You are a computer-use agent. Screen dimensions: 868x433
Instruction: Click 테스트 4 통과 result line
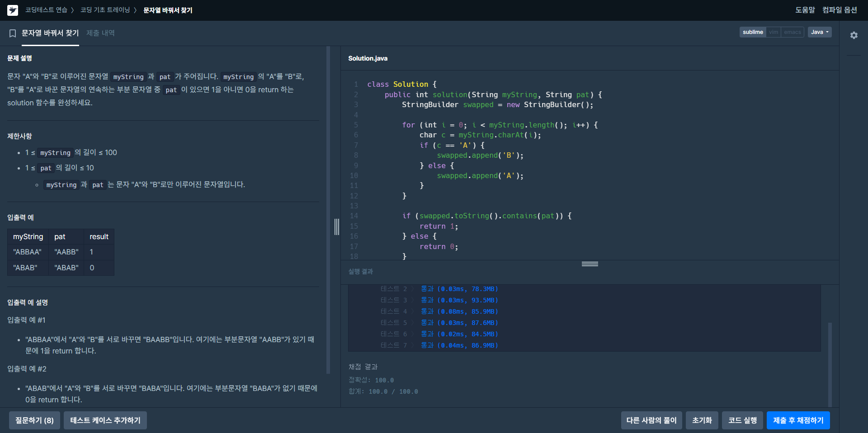pos(439,311)
